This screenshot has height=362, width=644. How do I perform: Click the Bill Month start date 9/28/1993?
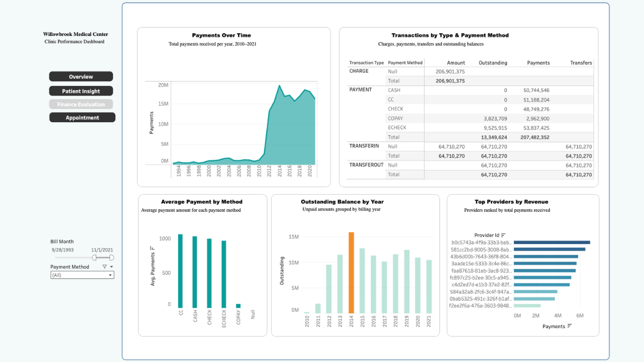pyautogui.click(x=62, y=250)
